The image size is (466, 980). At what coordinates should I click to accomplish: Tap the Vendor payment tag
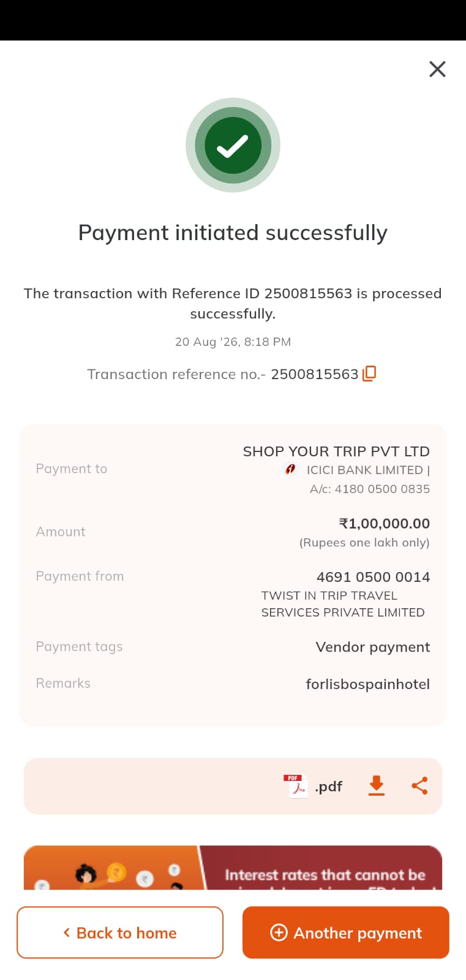pyautogui.click(x=373, y=647)
